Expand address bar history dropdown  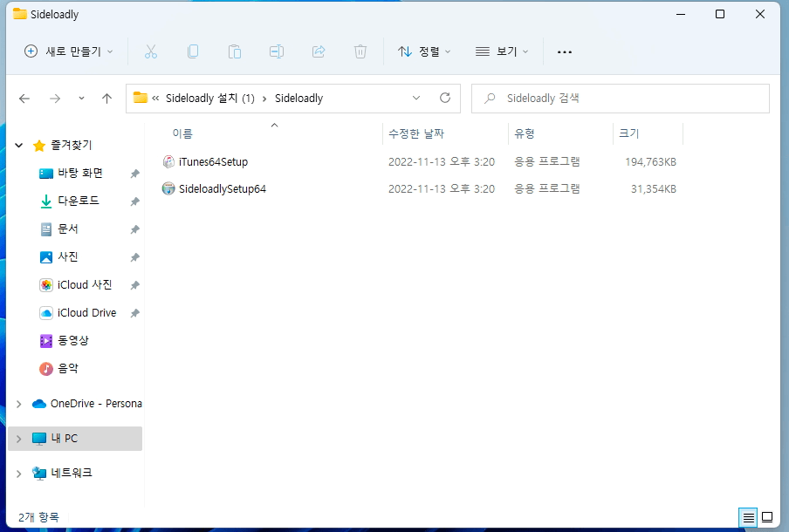[x=416, y=98]
